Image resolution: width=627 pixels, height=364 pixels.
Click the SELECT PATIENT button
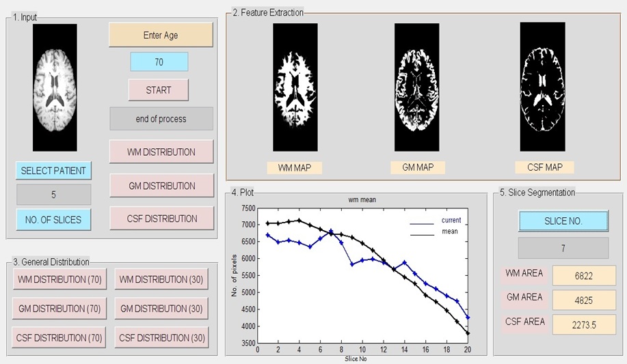(53, 171)
